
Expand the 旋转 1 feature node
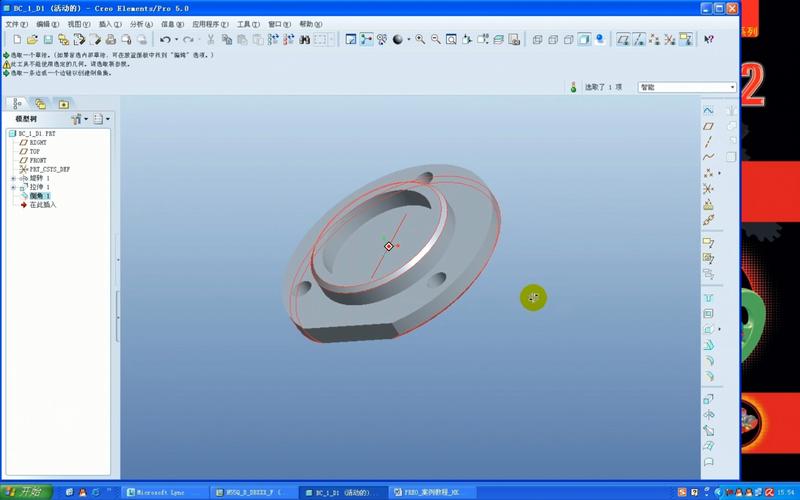(x=13, y=179)
